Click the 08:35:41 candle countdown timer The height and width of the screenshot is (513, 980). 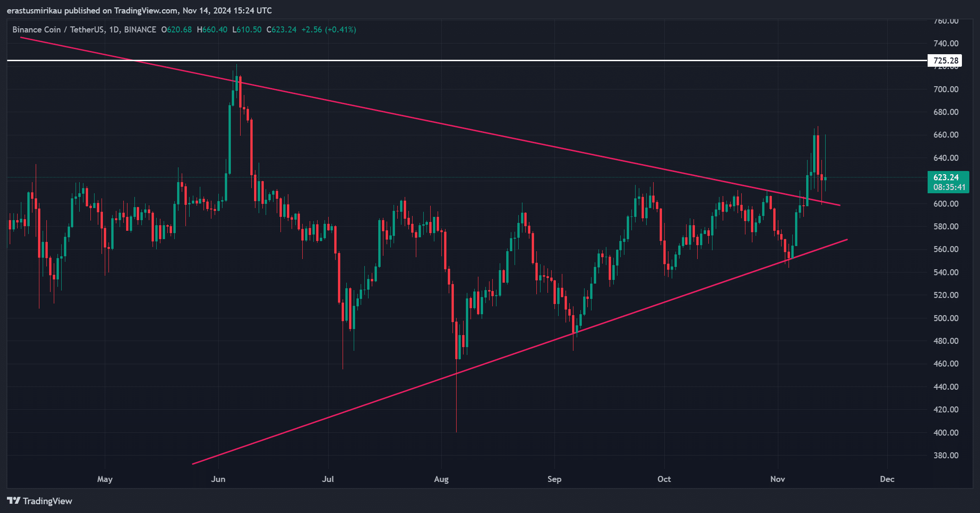pyautogui.click(x=949, y=187)
